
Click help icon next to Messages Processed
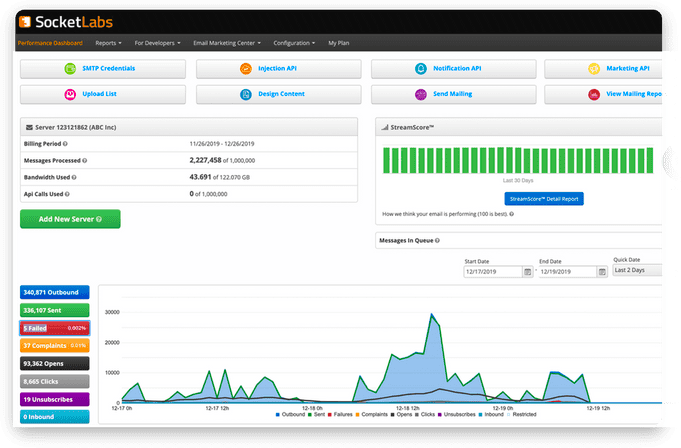(x=85, y=161)
